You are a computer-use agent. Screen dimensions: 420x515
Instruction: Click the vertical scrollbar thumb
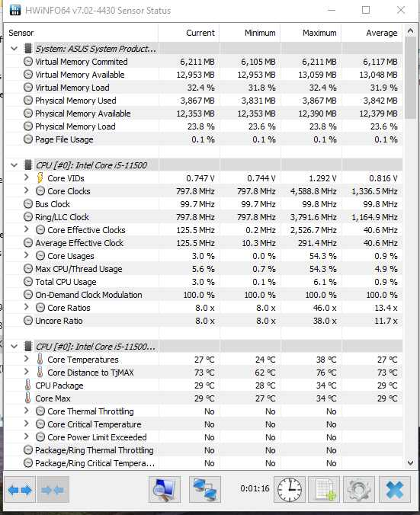point(410,78)
